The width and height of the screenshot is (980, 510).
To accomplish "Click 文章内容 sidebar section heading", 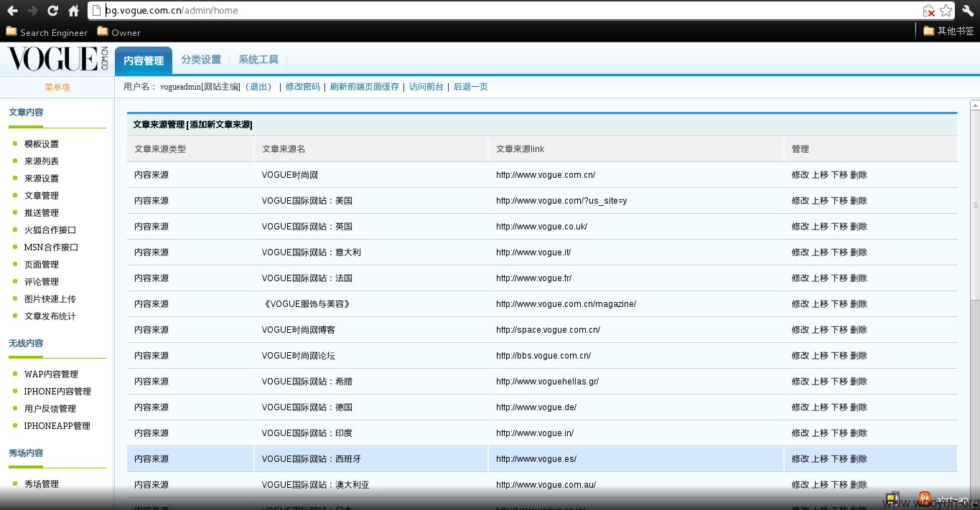I will (x=26, y=113).
